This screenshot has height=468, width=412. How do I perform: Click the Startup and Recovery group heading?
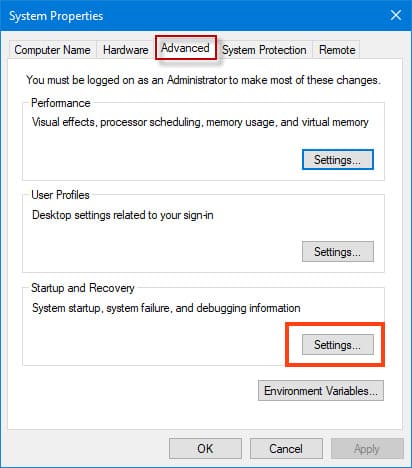coord(83,288)
